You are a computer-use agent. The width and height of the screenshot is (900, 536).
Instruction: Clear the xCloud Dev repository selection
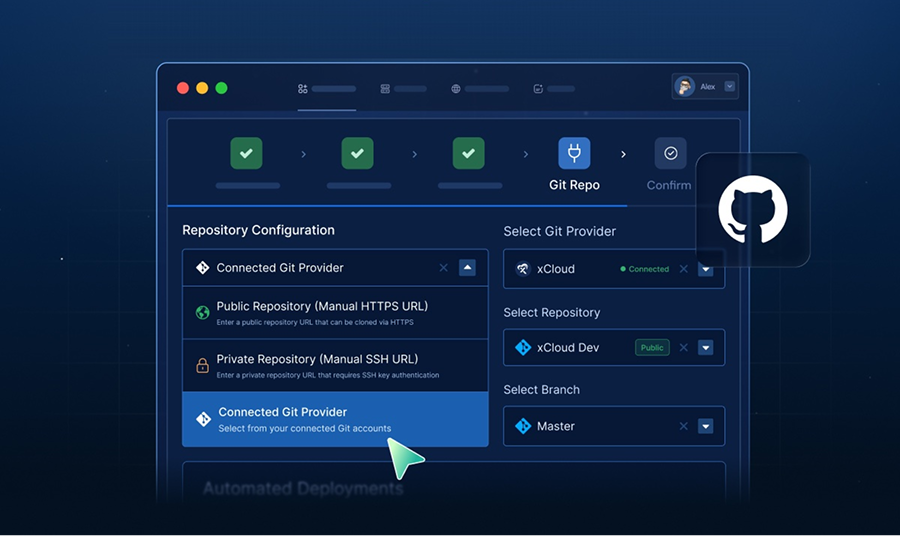(684, 348)
